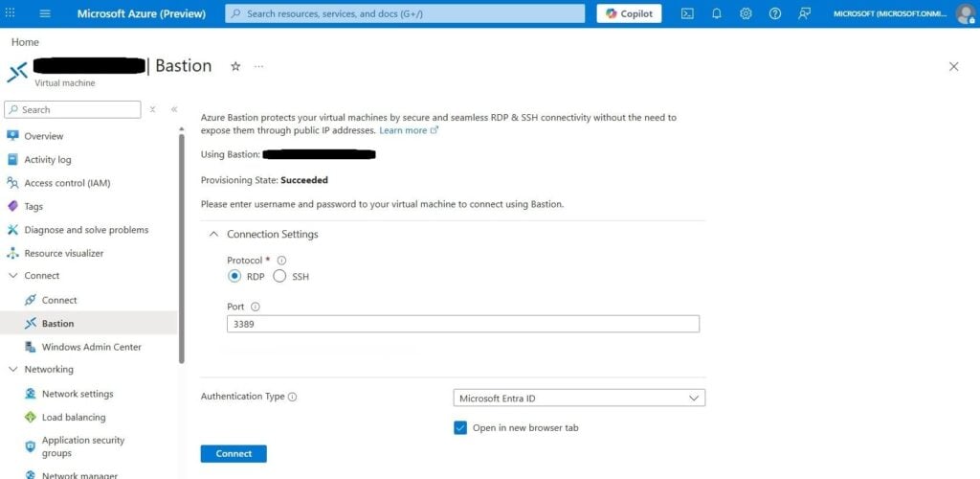Click the blue Connect button
This screenshot has height=479, width=980.
pyautogui.click(x=234, y=454)
